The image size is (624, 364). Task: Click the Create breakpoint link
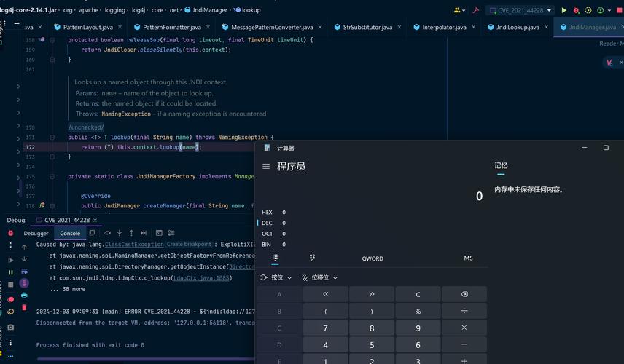[x=189, y=245]
